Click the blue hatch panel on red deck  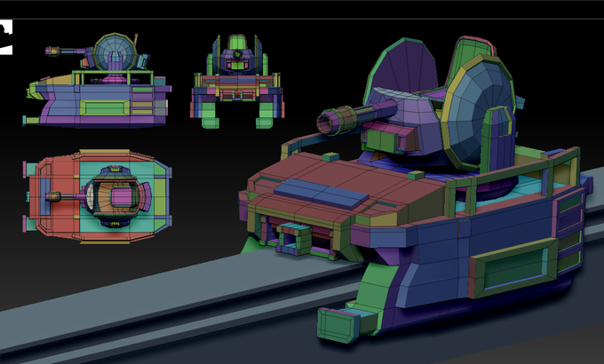322,194
